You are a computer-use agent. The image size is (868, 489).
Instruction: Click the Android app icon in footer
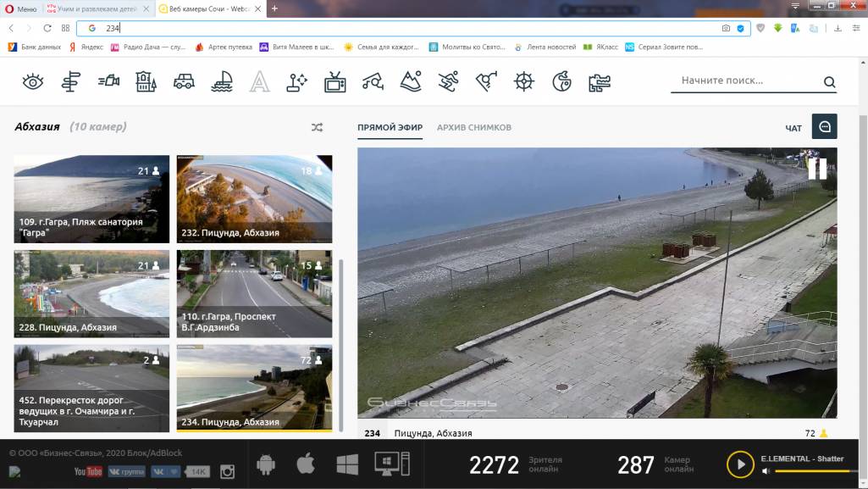click(x=266, y=464)
